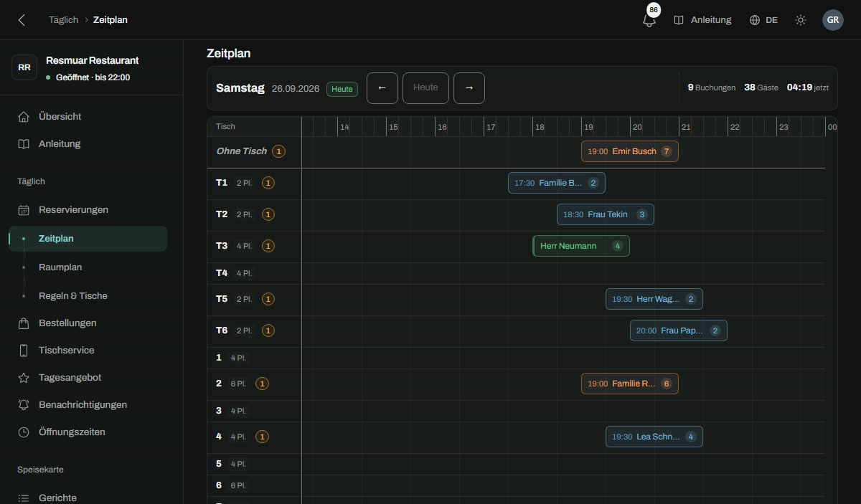Select the Zeitplan sidebar item
Screen dimensions: 861x504
88,239
